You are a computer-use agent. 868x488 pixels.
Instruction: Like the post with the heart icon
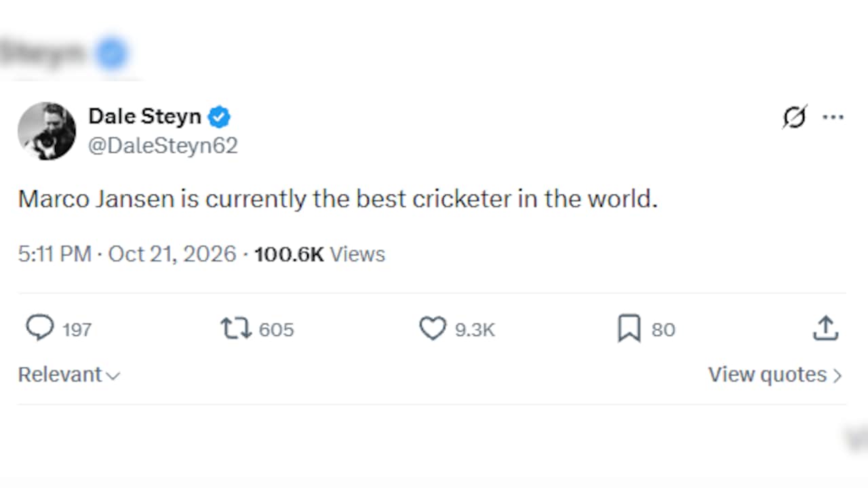click(433, 329)
